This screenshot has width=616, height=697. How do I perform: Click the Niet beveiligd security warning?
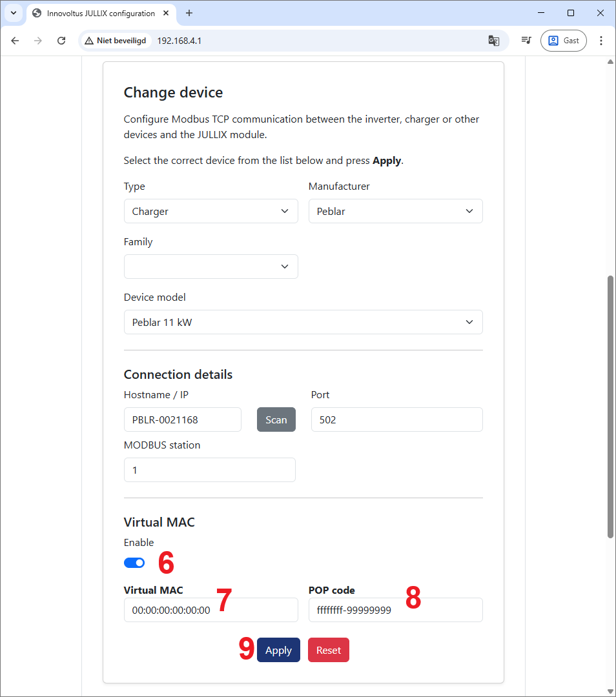coord(116,41)
